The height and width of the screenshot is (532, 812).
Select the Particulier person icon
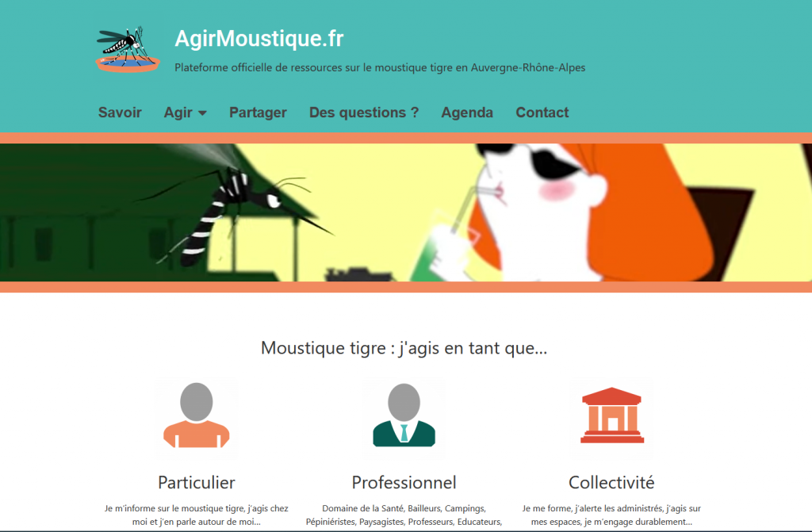(197, 415)
